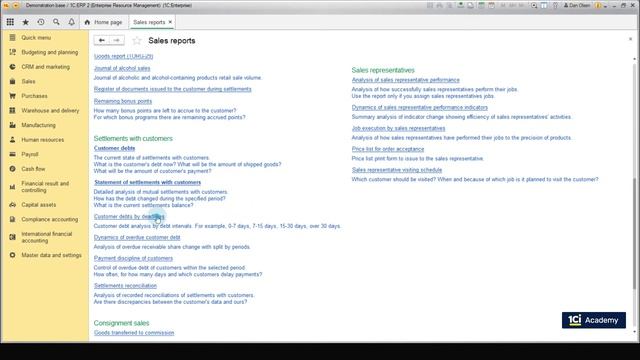Screen dimensions: 640x360
Task: Open Master data and settings section
Action: coord(51,255)
